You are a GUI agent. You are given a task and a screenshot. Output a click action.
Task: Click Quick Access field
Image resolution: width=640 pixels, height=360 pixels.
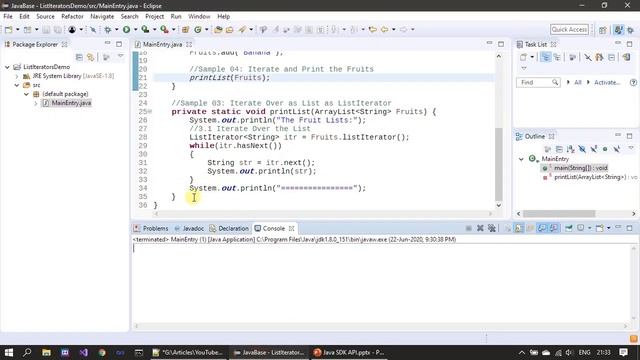pos(569,29)
